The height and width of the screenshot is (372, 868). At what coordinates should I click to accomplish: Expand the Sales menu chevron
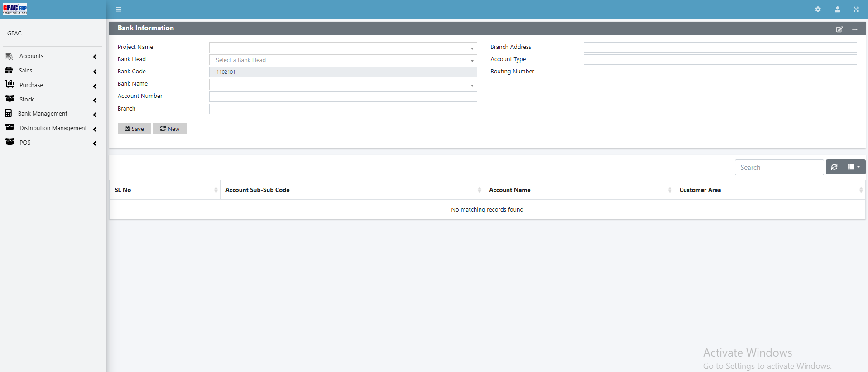pos(95,72)
